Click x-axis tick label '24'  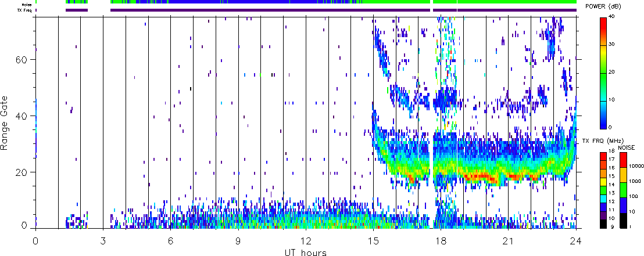coord(576,240)
